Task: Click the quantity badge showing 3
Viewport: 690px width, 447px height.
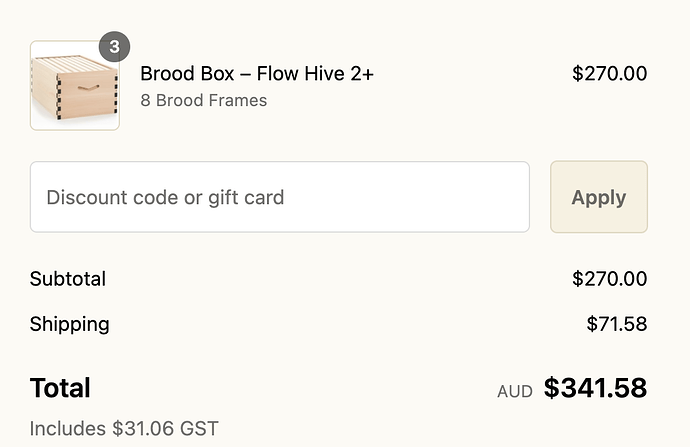Action: (114, 47)
